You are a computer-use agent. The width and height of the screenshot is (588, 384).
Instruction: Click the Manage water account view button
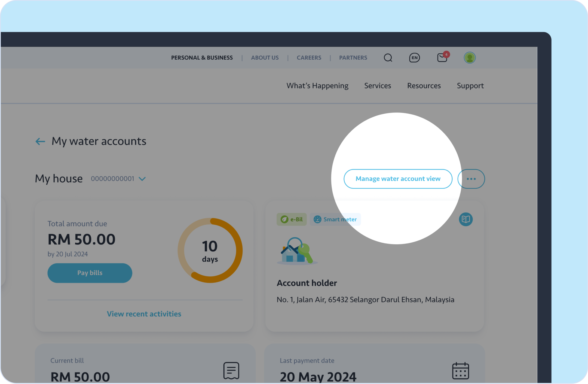398,179
